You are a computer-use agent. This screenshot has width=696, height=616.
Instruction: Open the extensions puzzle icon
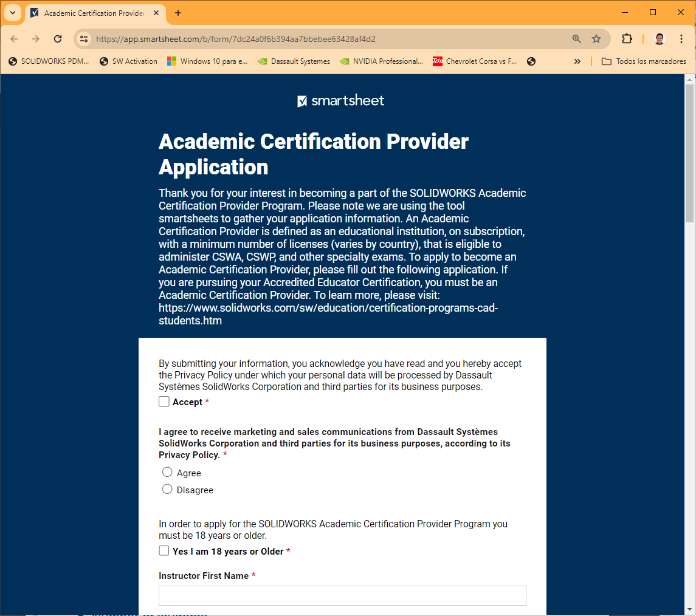627,39
